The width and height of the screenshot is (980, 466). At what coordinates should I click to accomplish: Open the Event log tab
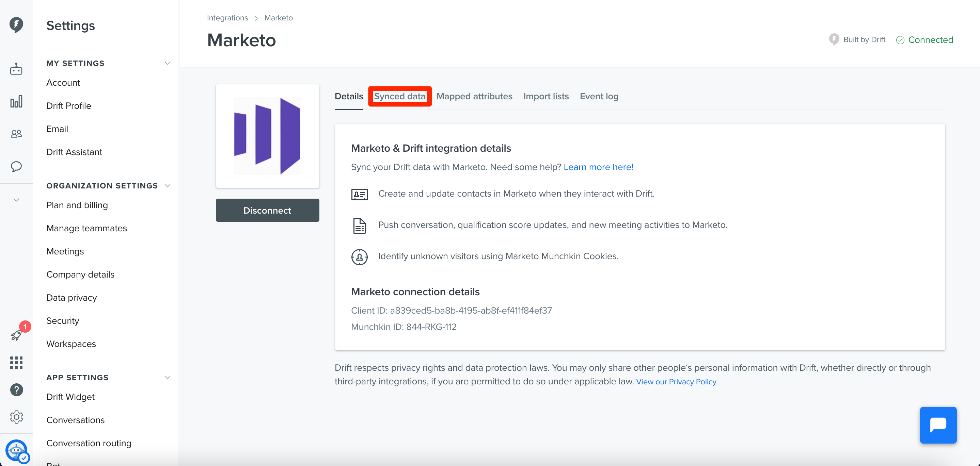[x=599, y=96]
